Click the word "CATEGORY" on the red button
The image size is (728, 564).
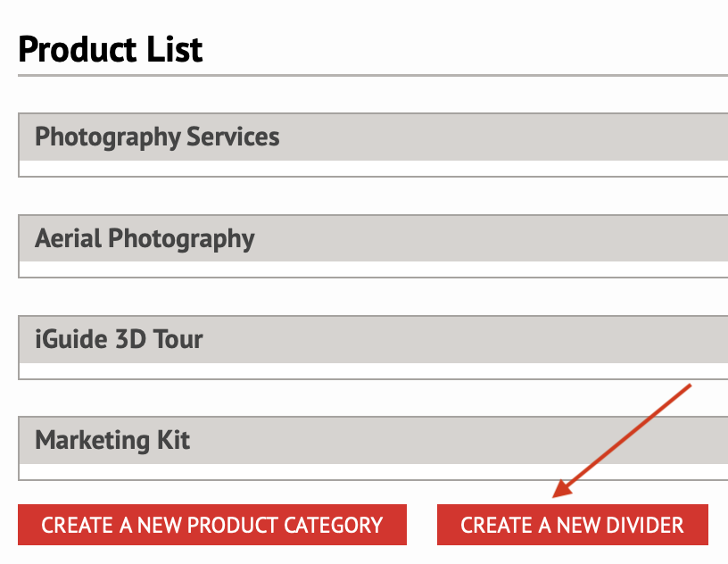[x=334, y=525]
